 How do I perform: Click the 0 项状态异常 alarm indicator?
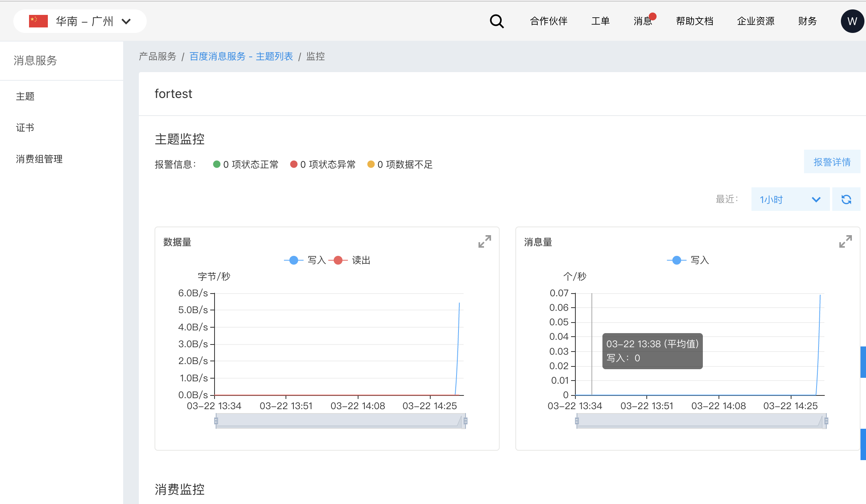[x=323, y=164]
